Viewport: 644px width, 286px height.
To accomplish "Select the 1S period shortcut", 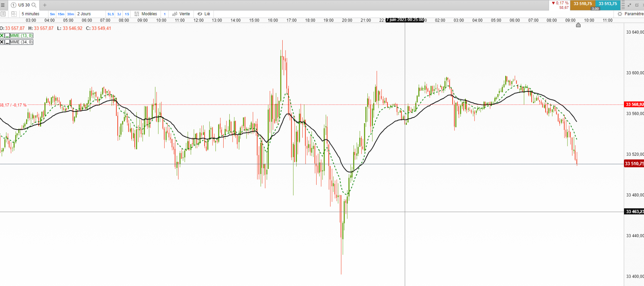I will [x=127, y=14].
